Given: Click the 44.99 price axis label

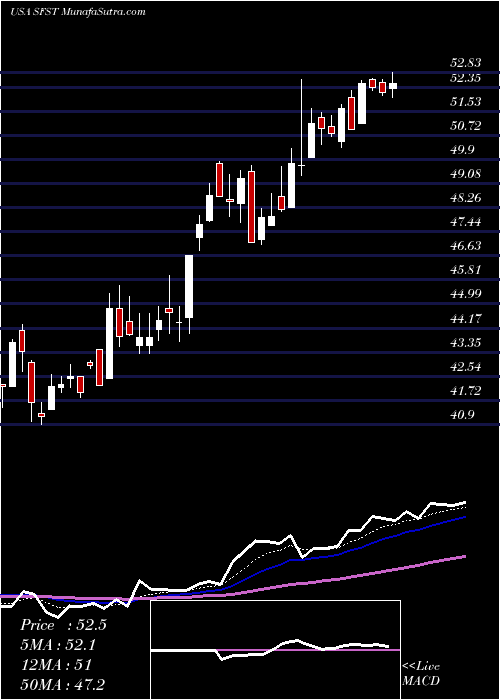Looking at the screenshot, I should point(465,295).
